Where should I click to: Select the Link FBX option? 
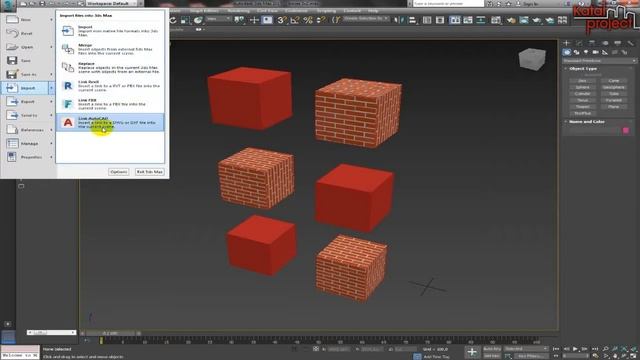click(110, 104)
